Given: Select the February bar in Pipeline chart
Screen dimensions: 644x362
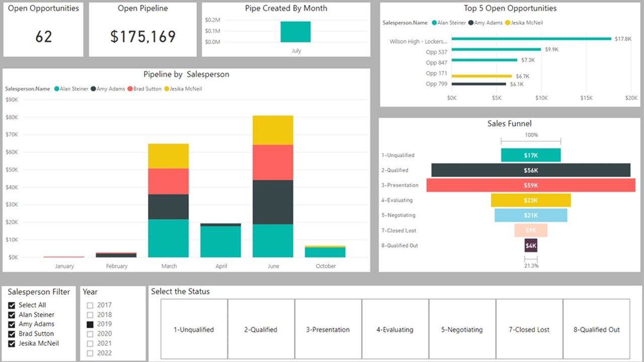Looking at the screenshot, I should (117, 255).
